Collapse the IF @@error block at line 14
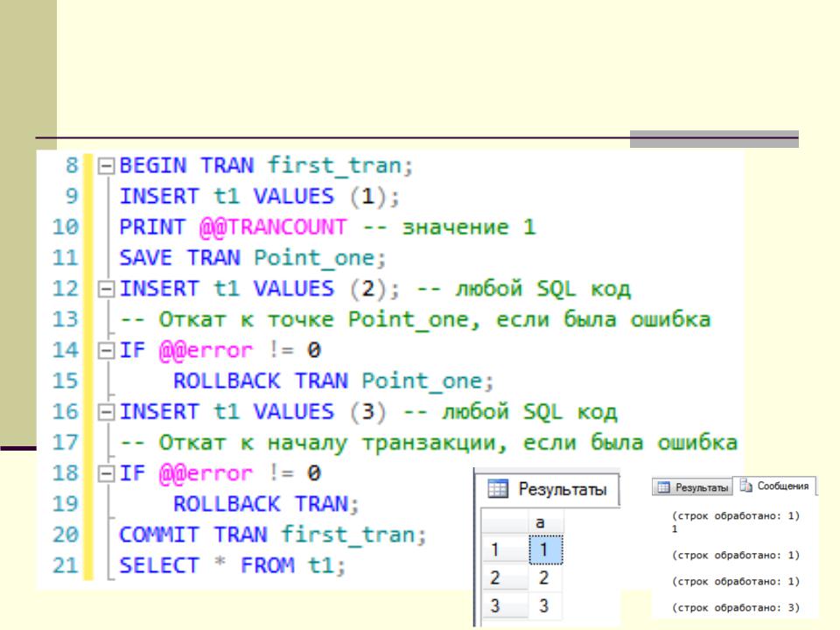Image resolution: width=840 pixels, height=630 pixels. click(107, 351)
